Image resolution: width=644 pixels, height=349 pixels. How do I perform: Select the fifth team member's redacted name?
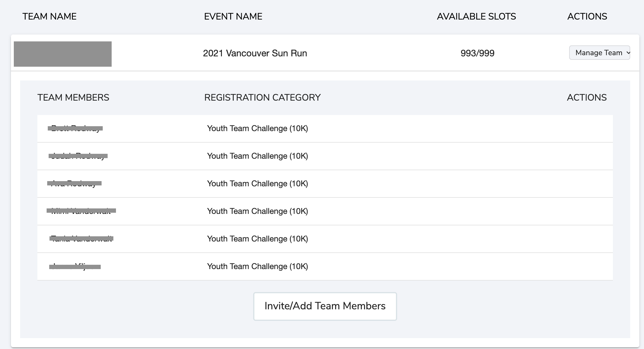click(81, 239)
